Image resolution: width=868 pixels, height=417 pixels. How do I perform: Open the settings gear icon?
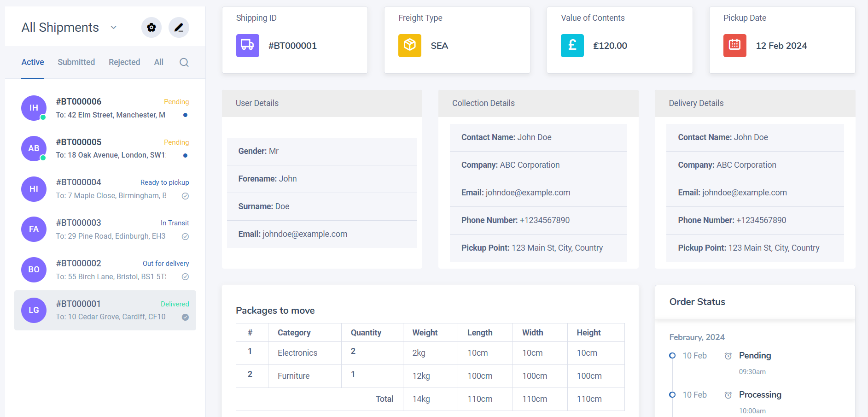(151, 28)
